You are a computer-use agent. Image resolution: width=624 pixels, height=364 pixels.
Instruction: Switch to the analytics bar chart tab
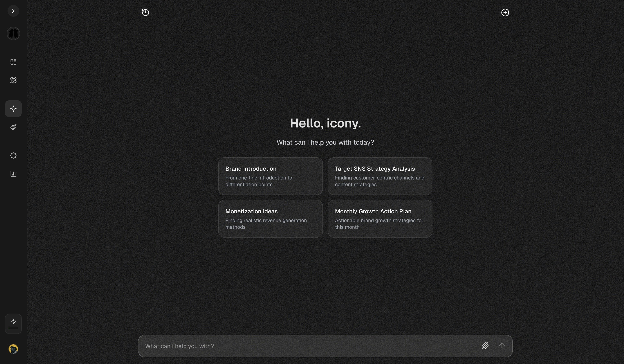13,173
